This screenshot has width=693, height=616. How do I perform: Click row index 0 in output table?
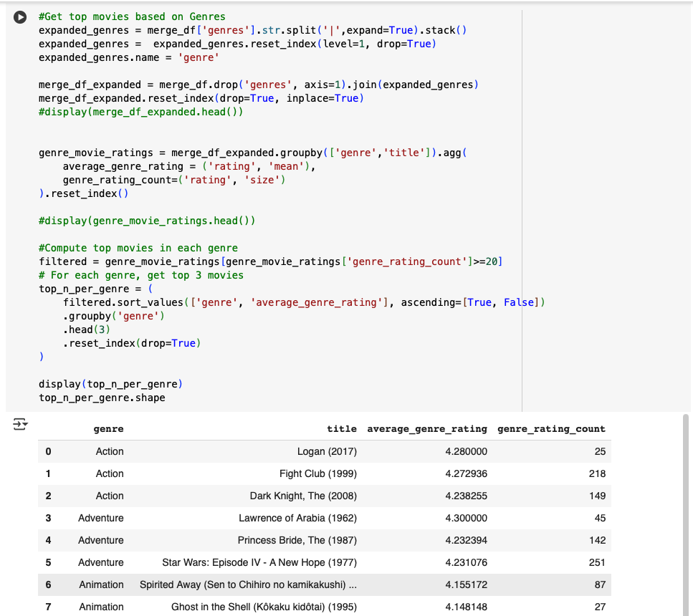click(48, 451)
